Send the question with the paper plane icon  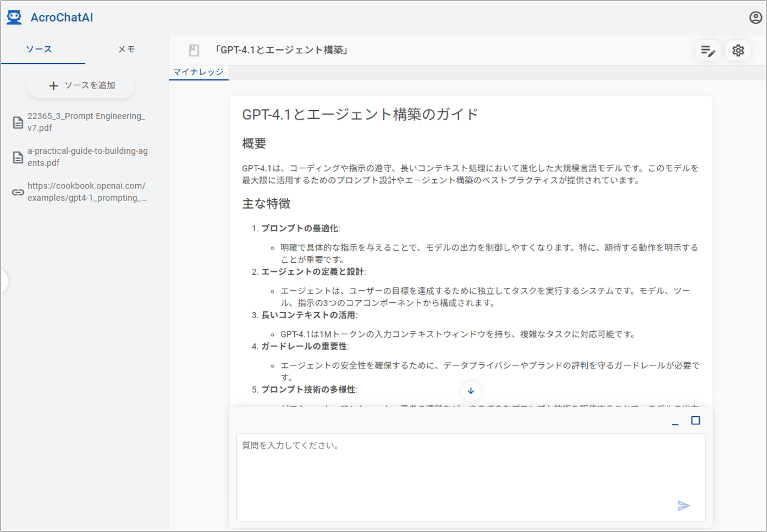(683, 506)
